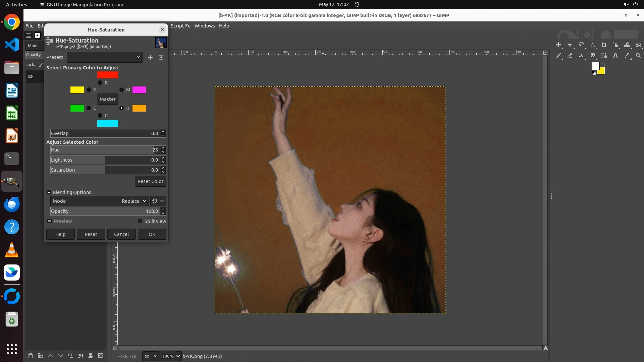Toggle the Preview checkbox
Screen dimensions: 644x362
click(50, 221)
